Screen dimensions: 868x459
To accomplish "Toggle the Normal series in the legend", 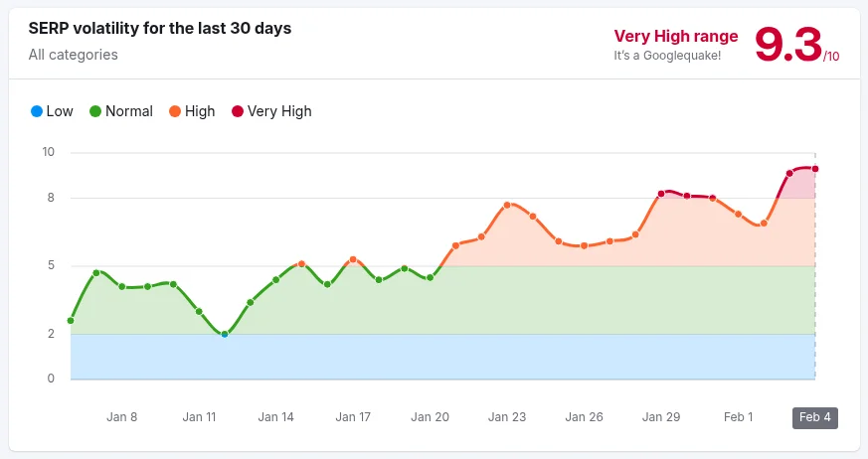I will [x=121, y=111].
